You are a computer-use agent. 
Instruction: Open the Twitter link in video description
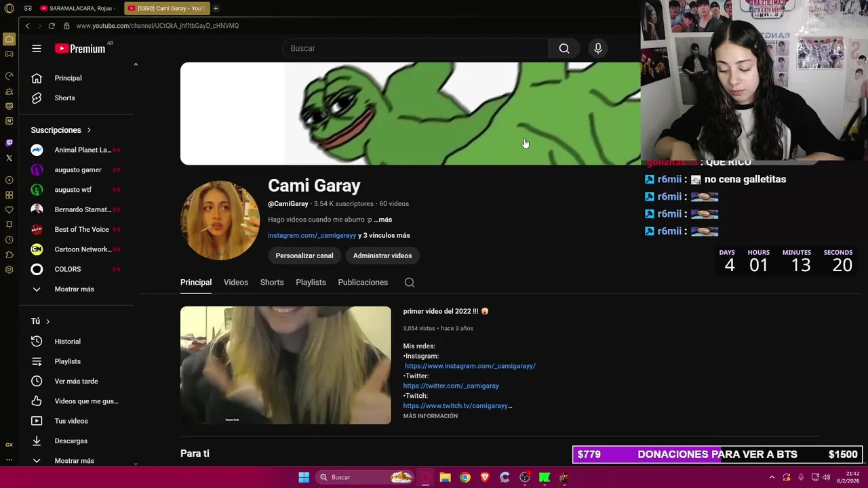(451, 386)
